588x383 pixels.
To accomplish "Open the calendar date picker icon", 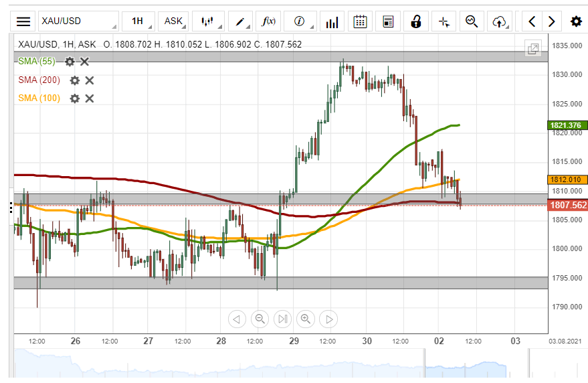I will pyautogui.click(x=360, y=21).
